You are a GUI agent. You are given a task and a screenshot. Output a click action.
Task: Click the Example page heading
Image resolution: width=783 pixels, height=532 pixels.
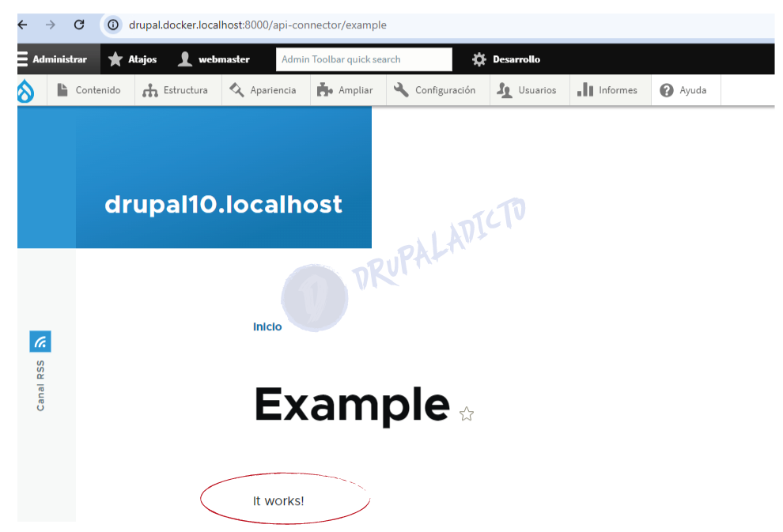352,406
